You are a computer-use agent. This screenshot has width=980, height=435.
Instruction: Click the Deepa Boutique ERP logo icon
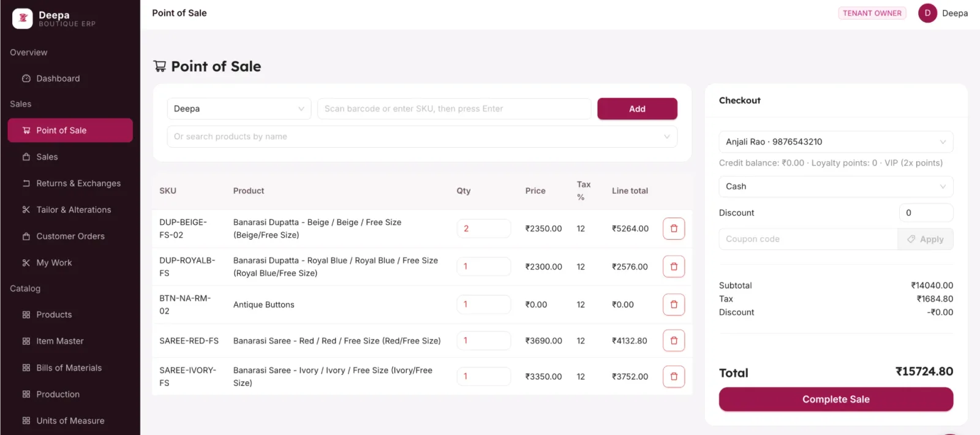tap(23, 18)
